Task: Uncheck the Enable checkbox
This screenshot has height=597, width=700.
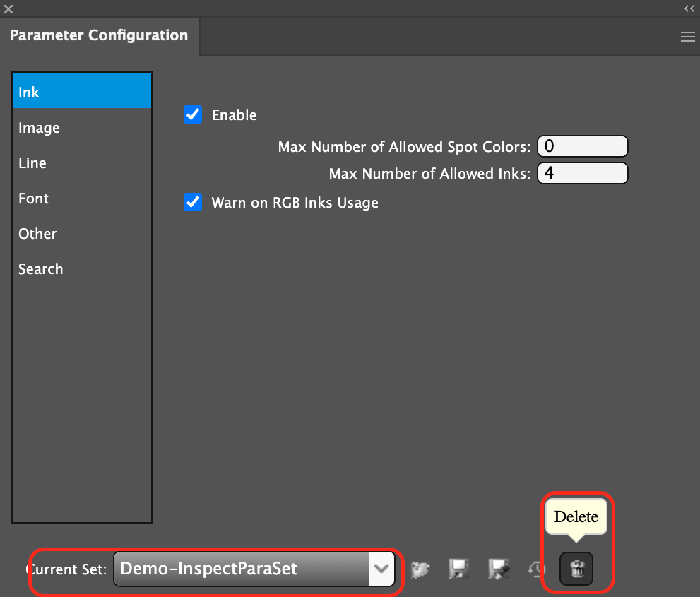Action: click(x=193, y=115)
